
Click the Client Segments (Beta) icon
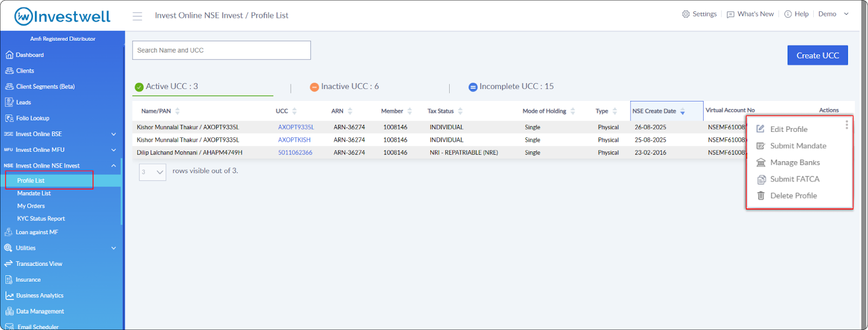(9, 86)
